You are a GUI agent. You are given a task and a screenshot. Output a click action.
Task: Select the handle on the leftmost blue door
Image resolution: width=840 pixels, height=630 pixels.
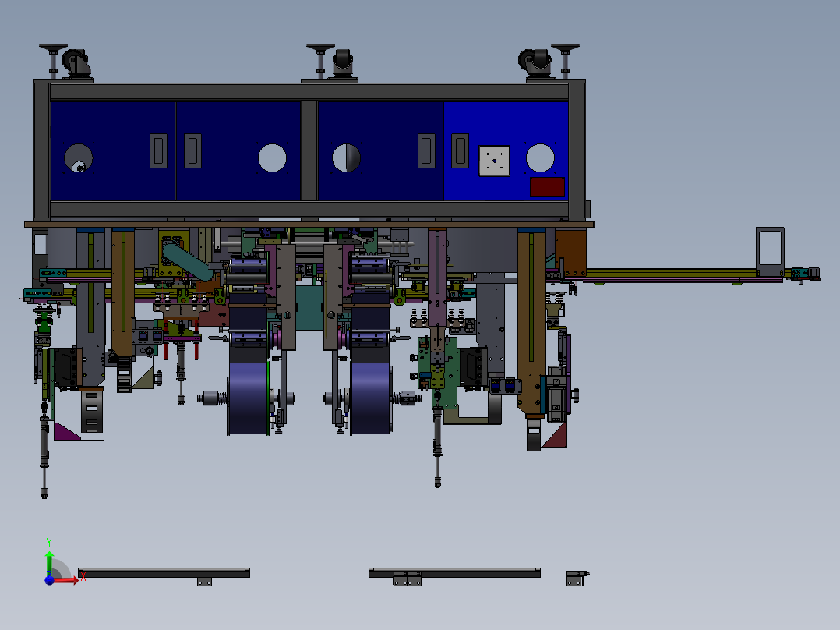(x=159, y=150)
